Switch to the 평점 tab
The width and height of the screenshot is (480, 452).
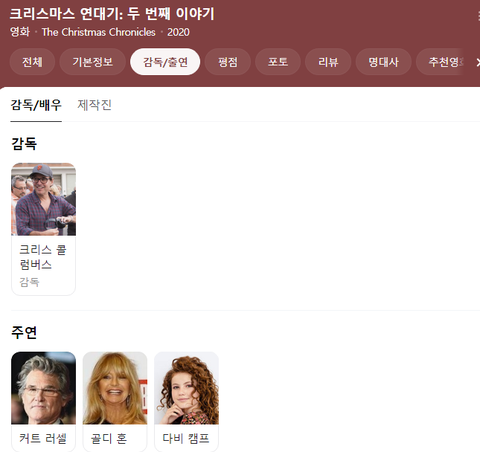228,62
